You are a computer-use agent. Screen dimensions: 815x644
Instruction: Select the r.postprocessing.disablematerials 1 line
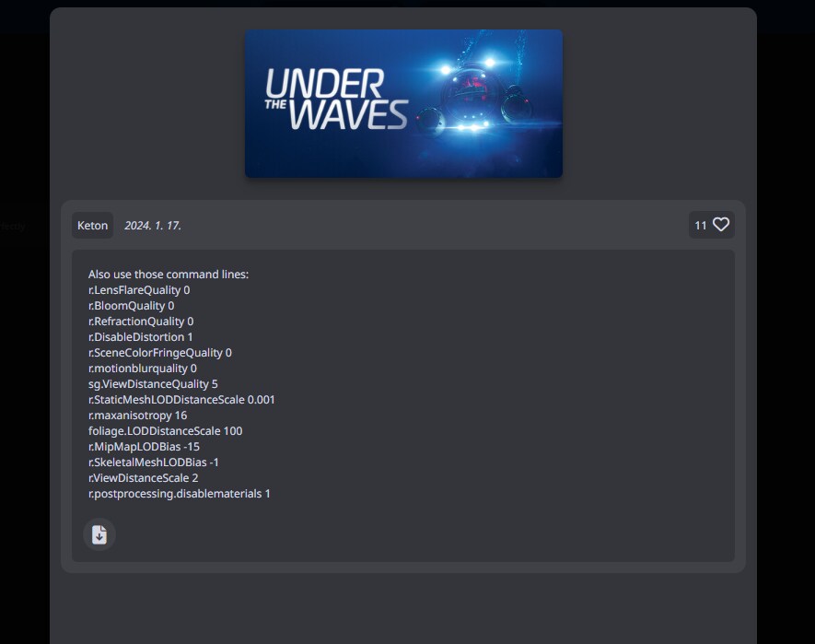(x=179, y=494)
